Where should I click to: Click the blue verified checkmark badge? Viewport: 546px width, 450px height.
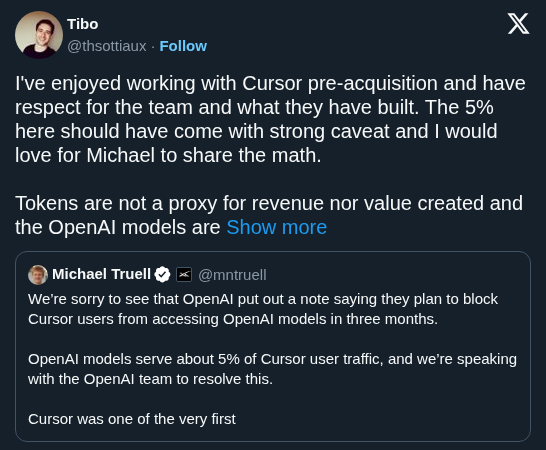pyautogui.click(x=162, y=274)
